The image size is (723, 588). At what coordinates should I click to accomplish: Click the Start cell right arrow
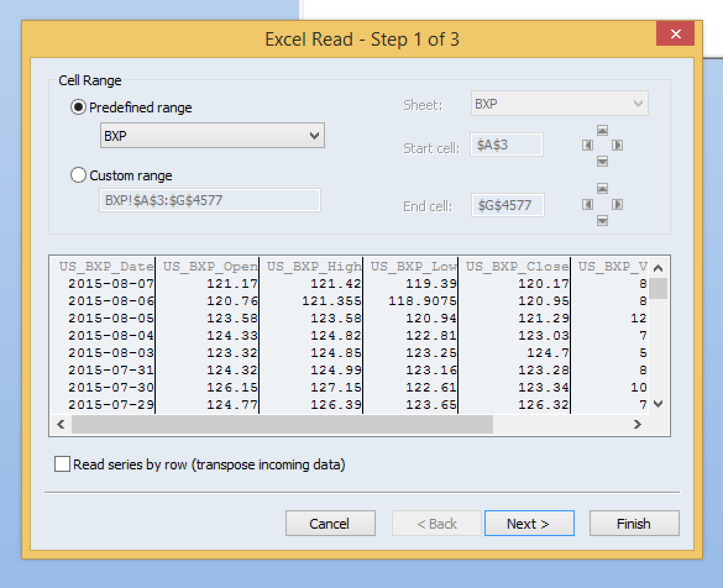617,145
